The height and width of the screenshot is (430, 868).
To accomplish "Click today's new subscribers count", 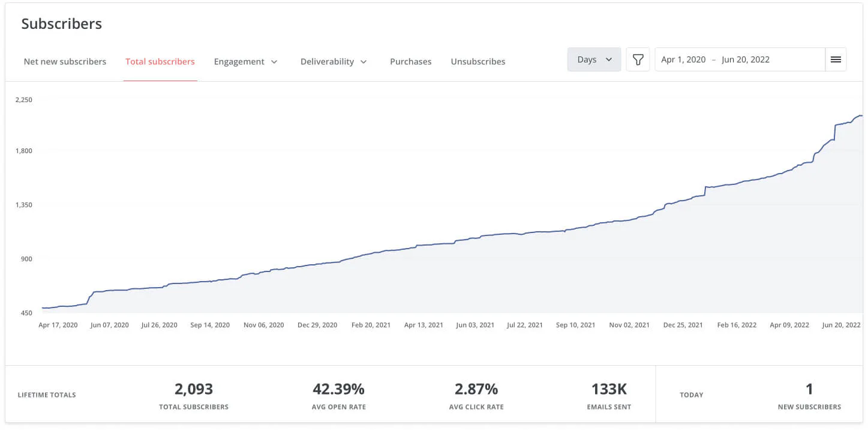I will coord(809,389).
